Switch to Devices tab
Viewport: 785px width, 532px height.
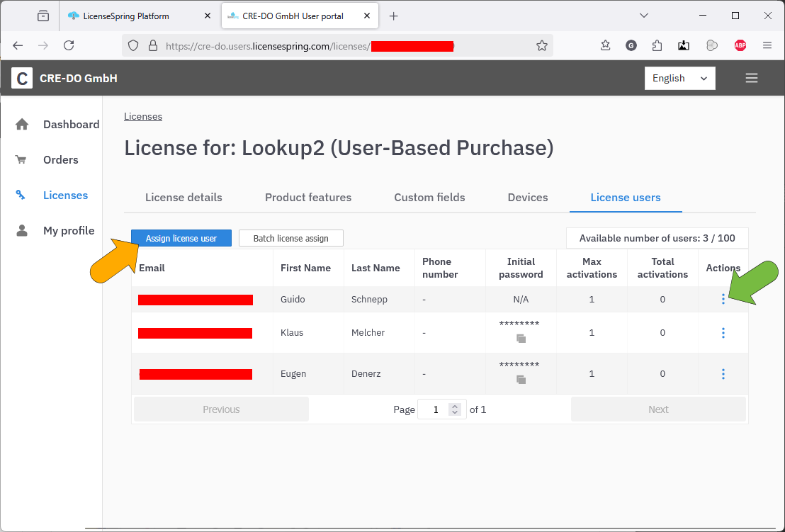pos(528,198)
